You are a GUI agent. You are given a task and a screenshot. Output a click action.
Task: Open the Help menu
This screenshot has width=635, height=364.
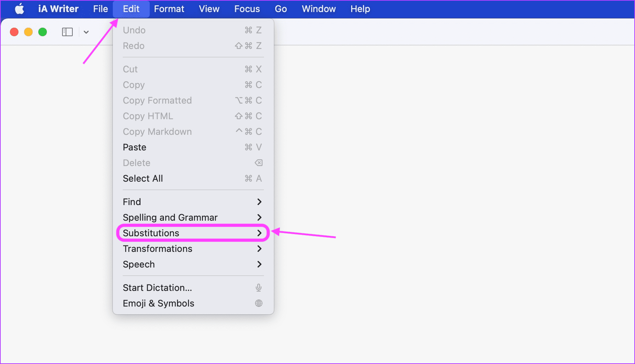(x=360, y=9)
